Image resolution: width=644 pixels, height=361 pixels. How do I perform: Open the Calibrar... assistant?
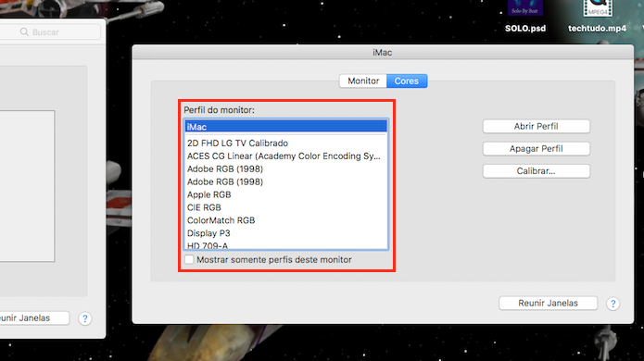536,171
